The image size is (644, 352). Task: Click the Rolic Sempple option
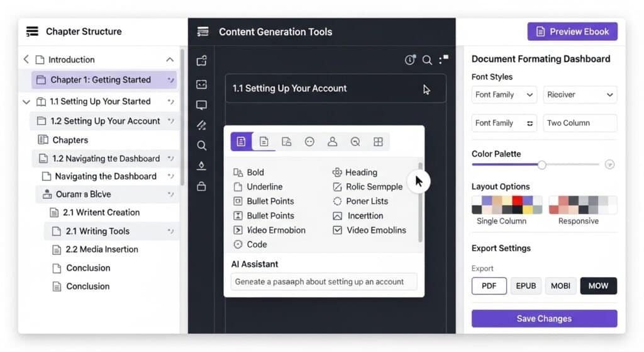pos(367,186)
